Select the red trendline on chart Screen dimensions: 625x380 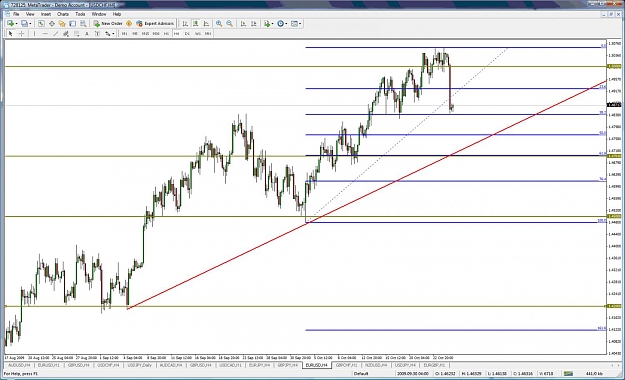click(x=367, y=195)
